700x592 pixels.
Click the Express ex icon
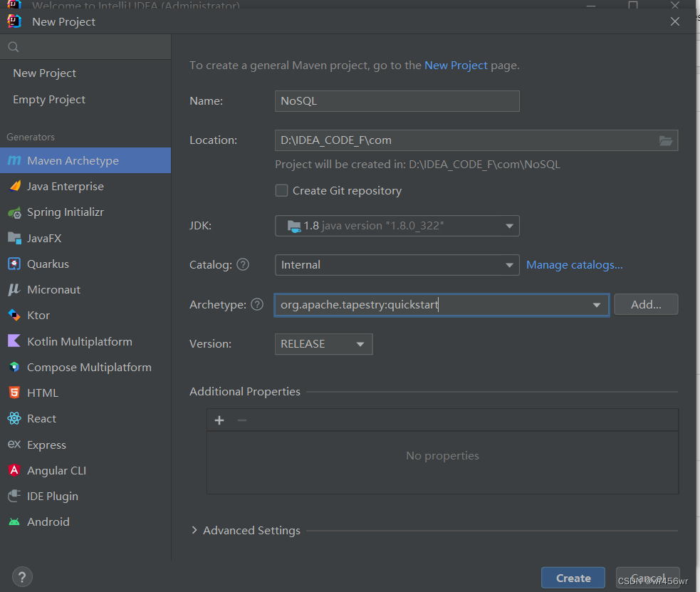tap(14, 445)
